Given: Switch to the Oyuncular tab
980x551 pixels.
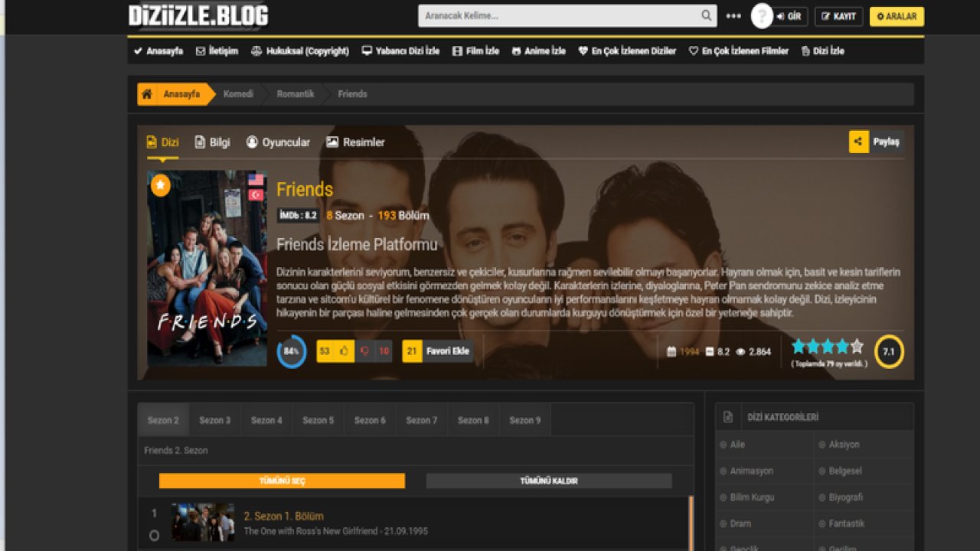Looking at the screenshot, I should (278, 142).
